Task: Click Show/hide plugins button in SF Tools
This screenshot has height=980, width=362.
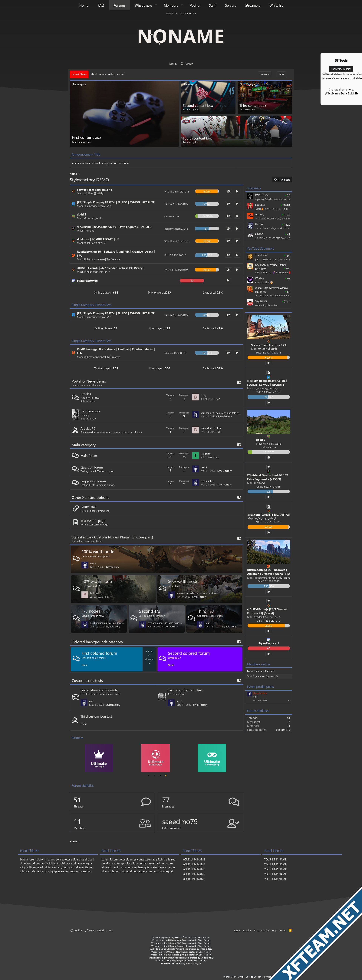Action: 341,69
